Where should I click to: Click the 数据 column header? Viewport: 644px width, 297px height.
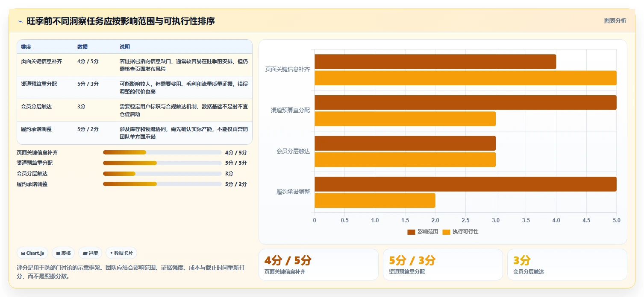82,47
